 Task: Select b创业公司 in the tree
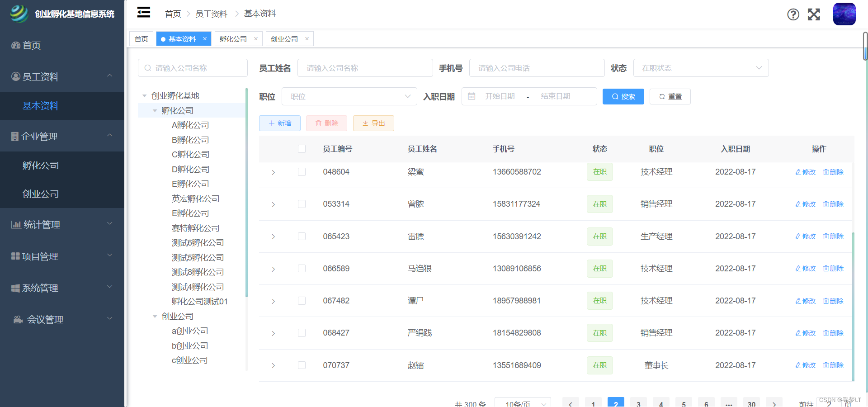click(x=190, y=346)
